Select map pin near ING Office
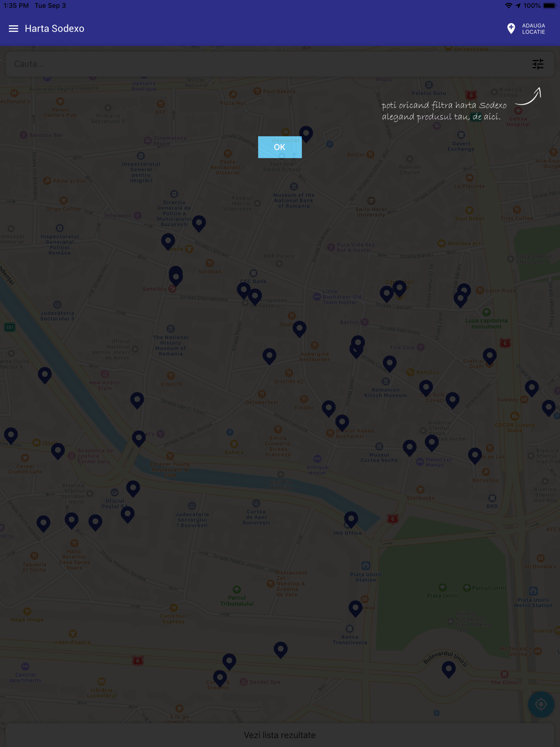 pos(351,520)
